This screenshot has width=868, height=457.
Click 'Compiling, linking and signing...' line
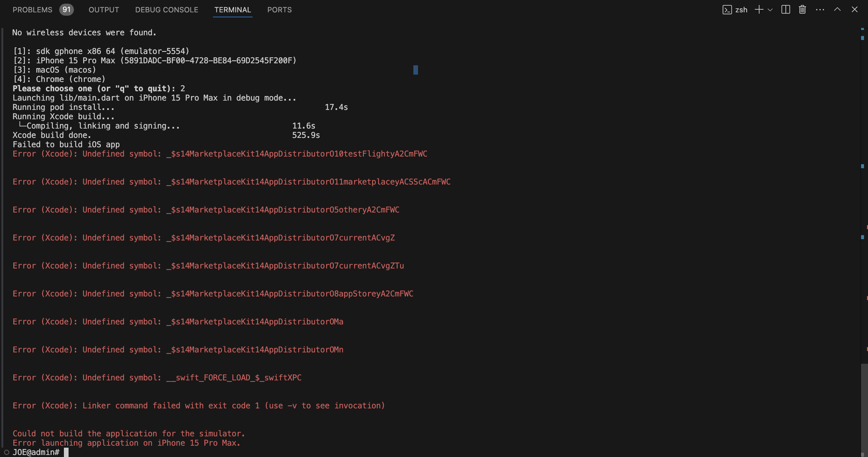(99, 126)
